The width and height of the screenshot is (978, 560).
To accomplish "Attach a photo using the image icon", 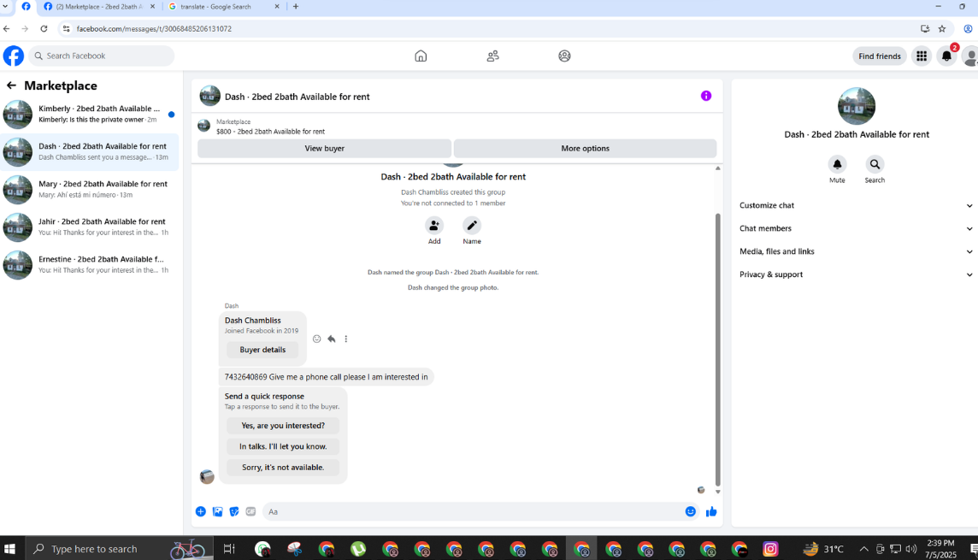I will point(218,511).
